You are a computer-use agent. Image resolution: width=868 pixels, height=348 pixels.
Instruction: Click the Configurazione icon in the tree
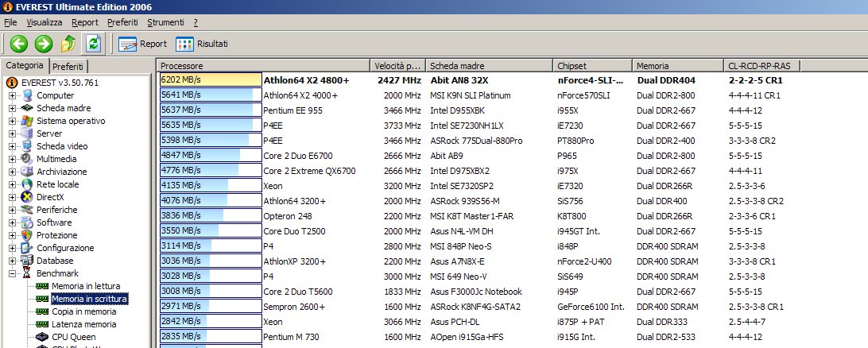26,249
